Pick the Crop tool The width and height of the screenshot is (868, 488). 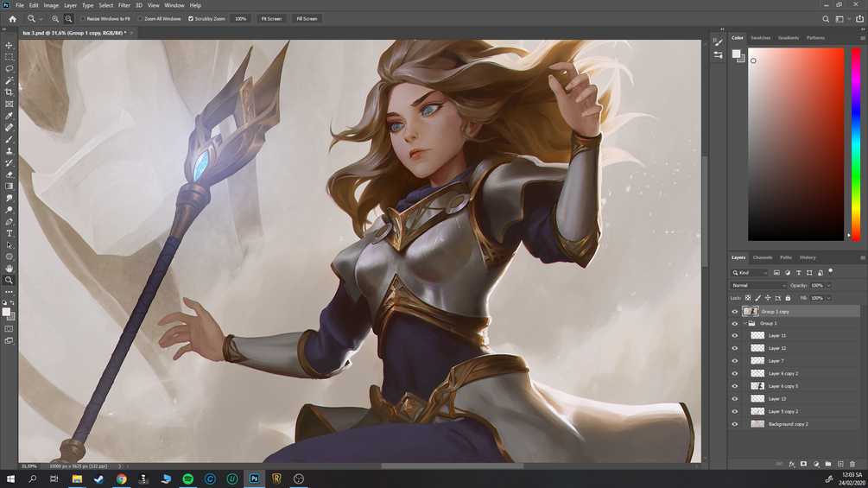pyautogui.click(x=9, y=92)
